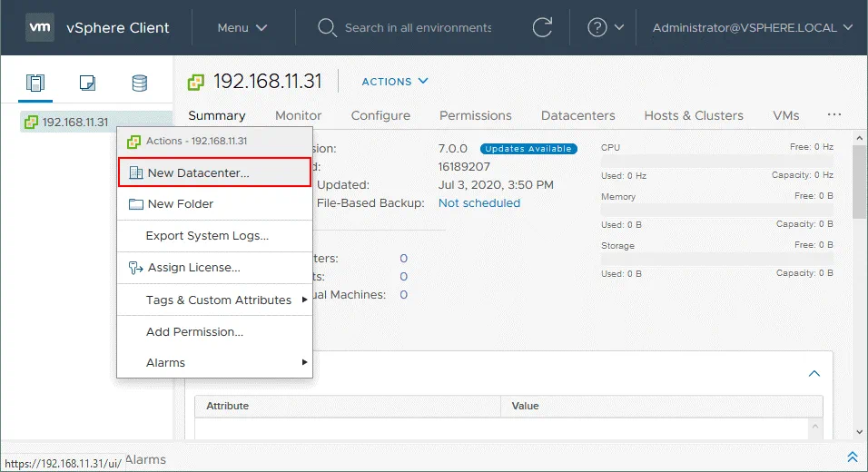Viewport: 868px width, 472px height.
Task: Select New Datacenter from context menu
Action: pos(198,172)
